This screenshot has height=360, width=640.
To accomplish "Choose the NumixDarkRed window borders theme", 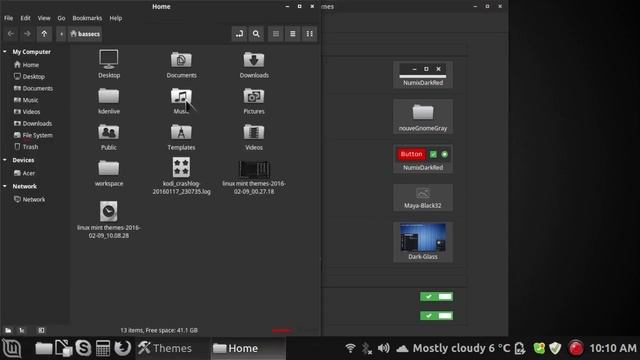I will click(423, 74).
